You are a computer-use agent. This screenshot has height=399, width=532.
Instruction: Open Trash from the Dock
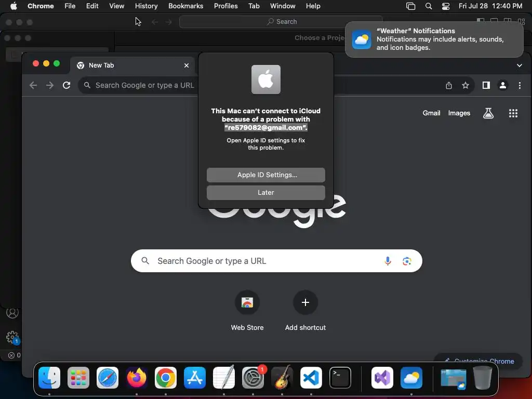tap(483, 378)
